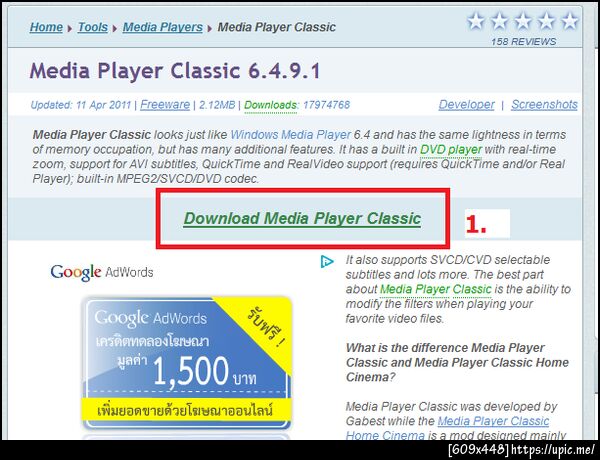Click the third rating star

click(x=523, y=21)
